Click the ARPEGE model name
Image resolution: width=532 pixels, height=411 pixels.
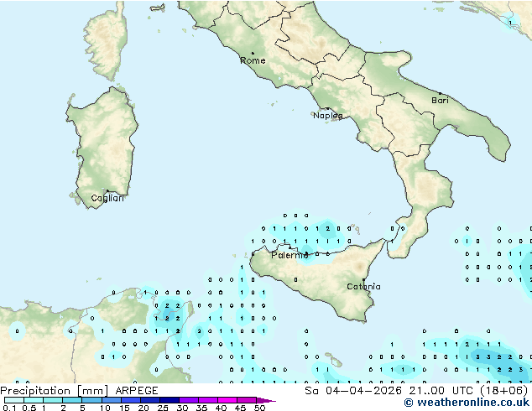tap(137, 391)
